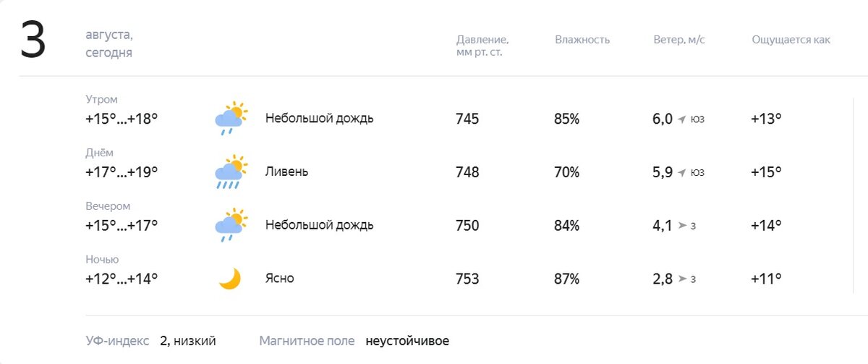Click the morning light rain weather icon

[x=231, y=118]
